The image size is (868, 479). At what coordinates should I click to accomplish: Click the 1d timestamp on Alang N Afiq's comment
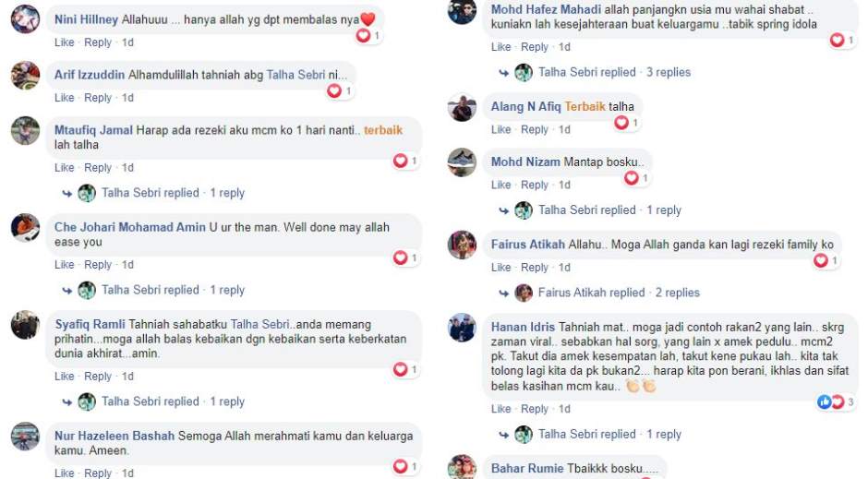[564, 129]
